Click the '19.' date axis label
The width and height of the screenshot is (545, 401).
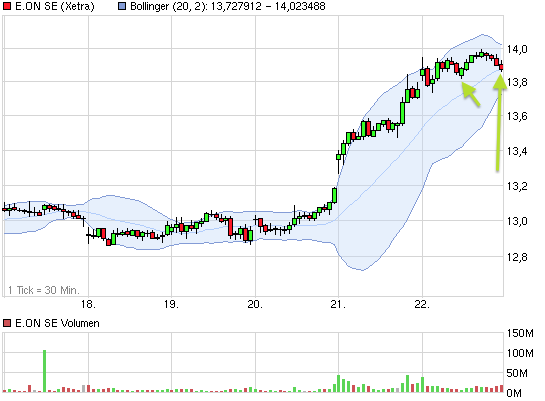click(x=171, y=304)
